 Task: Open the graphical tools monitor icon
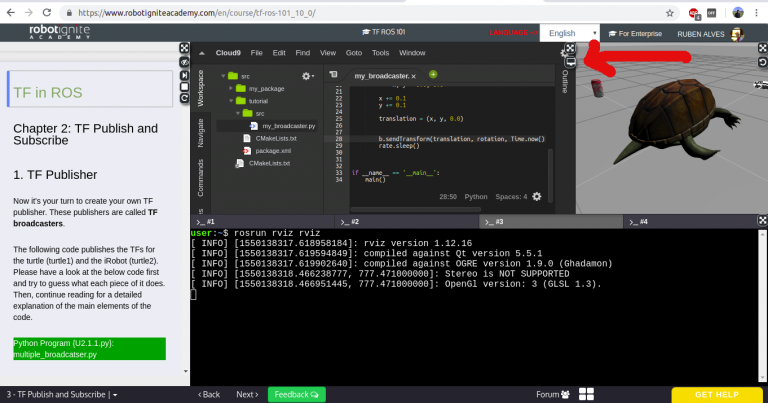pyautogui.click(x=571, y=62)
